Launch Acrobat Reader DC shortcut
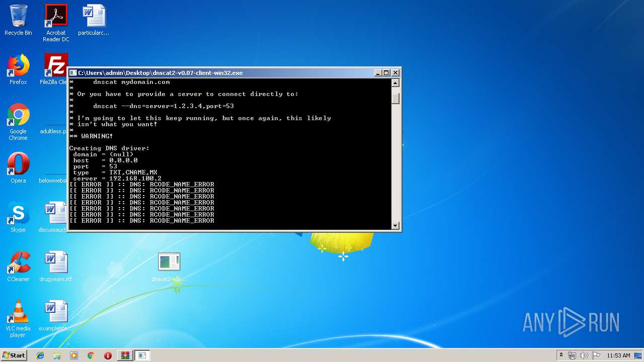The image size is (644, 362). [x=56, y=23]
